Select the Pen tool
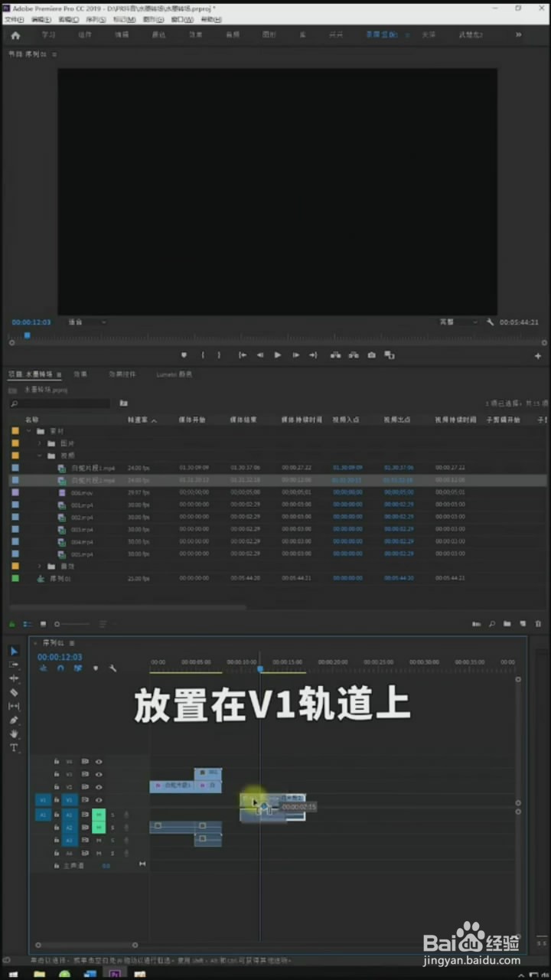 pos(14,720)
